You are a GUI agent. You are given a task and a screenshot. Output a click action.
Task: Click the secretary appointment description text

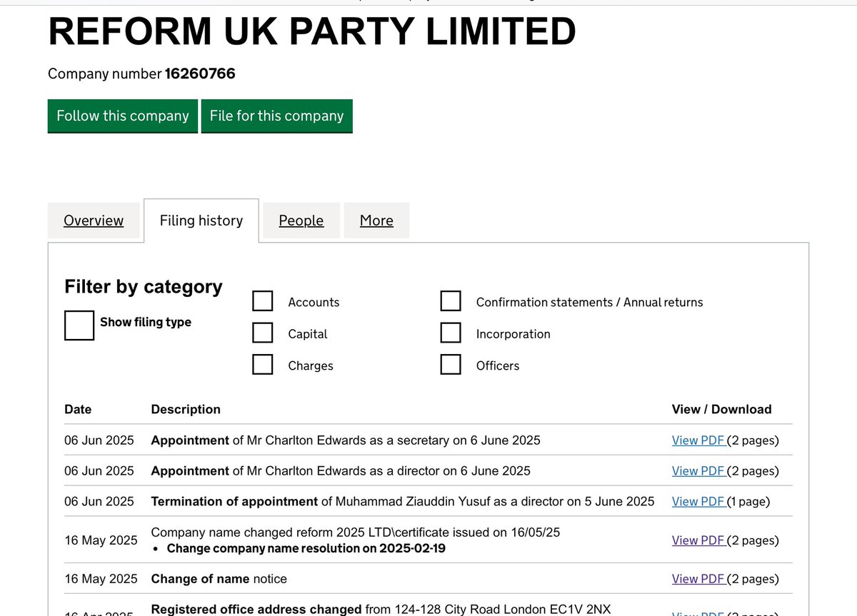[x=346, y=440]
